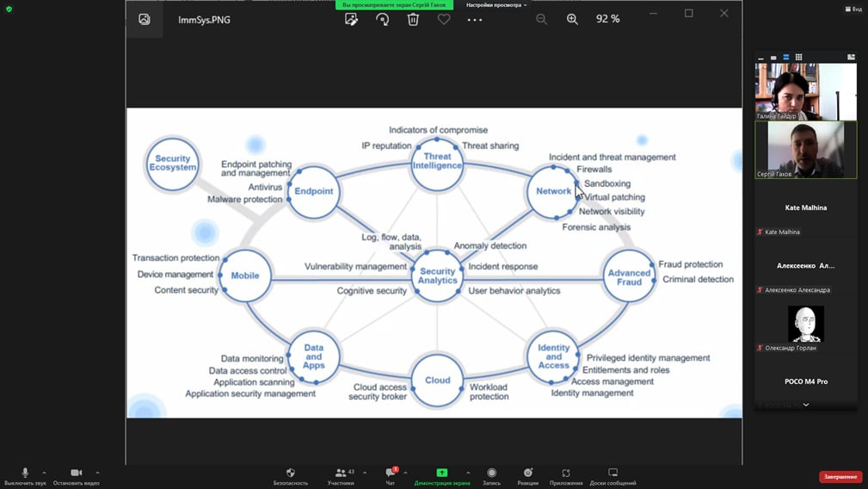This screenshot has width=868, height=489.
Task: Zoom out with the minus magnifier
Action: (541, 20)
